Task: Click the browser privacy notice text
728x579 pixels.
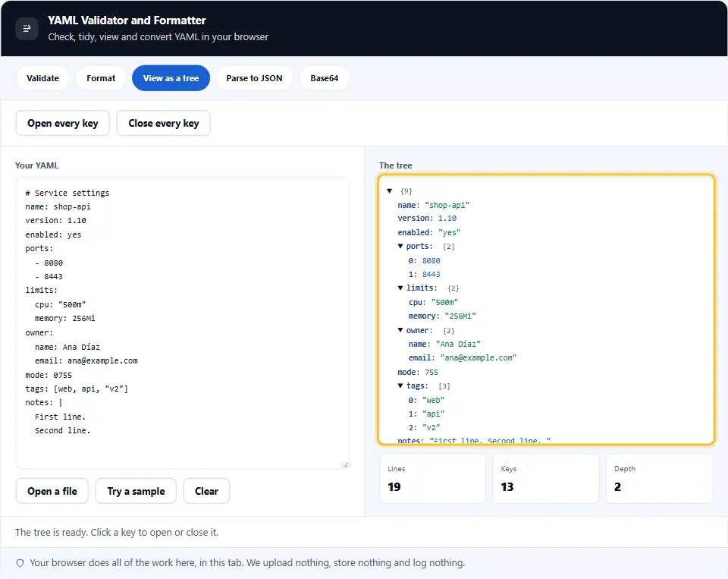Action: point(247,563)
